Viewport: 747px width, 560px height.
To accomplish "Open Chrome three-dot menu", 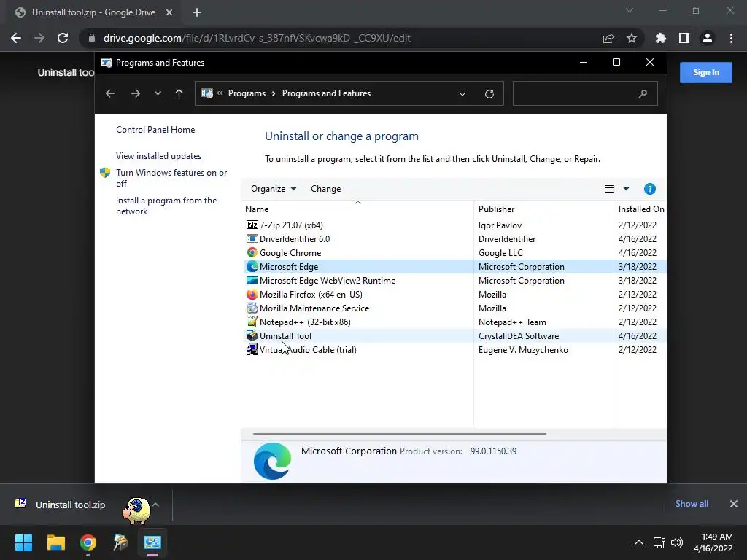I will [x=731, y=38].
